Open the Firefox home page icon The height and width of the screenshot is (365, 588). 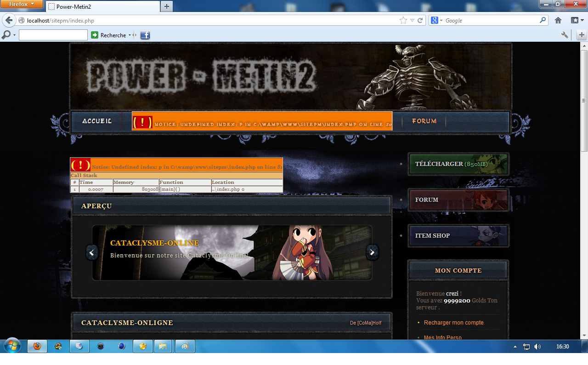pyautogui.click(x=558, y=20)
